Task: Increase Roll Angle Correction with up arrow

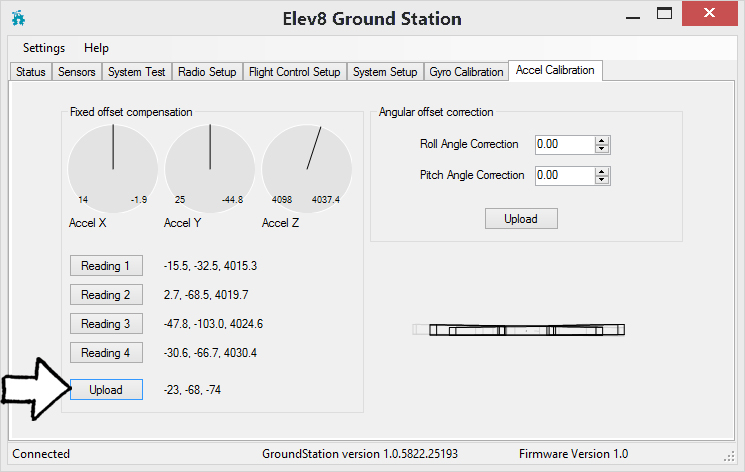Action: (601, 140)
